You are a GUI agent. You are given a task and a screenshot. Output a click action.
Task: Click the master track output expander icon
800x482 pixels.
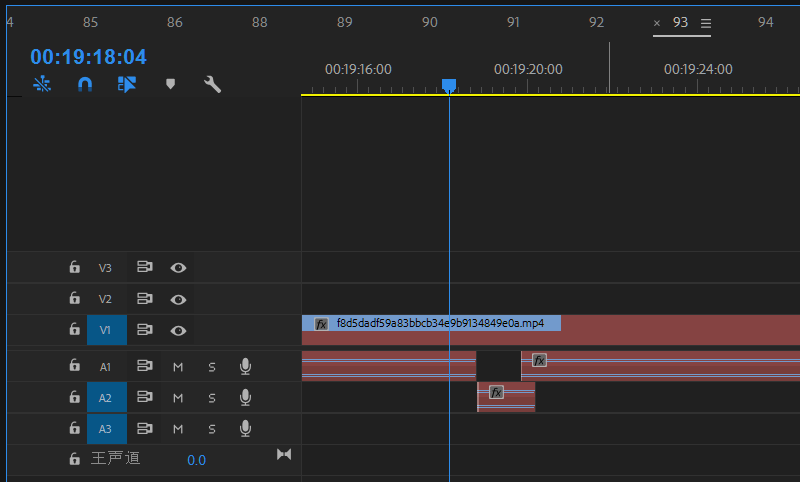tap(284, 454)
